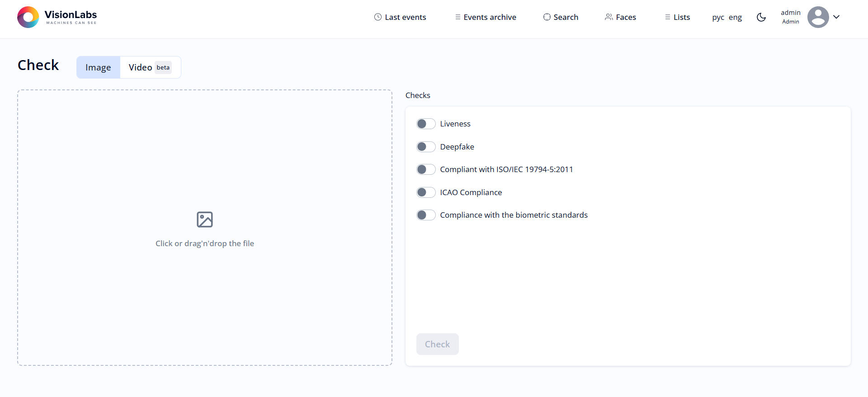The height and width of the screenshot is (397, 868).
Task: Click the VisionLabs logo icon
Action: [x=28, y=17]
